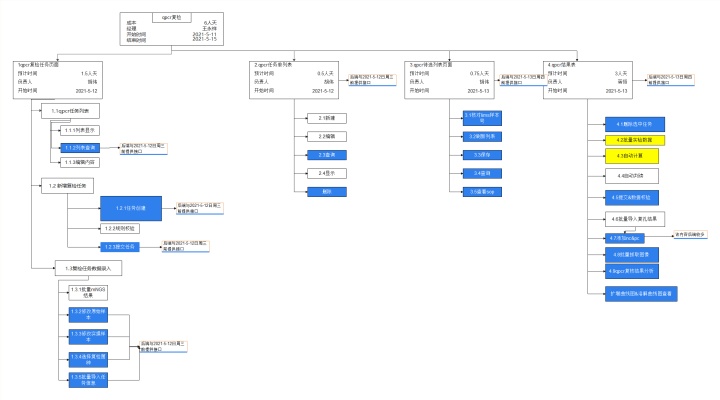Select node 1.1 qpcr task list box
The image size is (720, 400).
click(x=70, y=111)
